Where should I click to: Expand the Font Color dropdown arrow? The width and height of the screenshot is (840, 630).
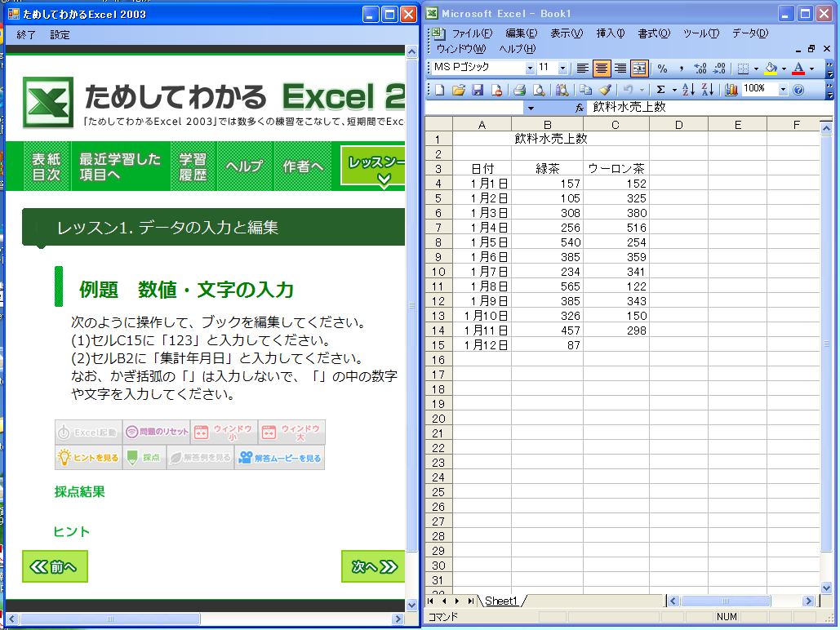click(811, 69)
